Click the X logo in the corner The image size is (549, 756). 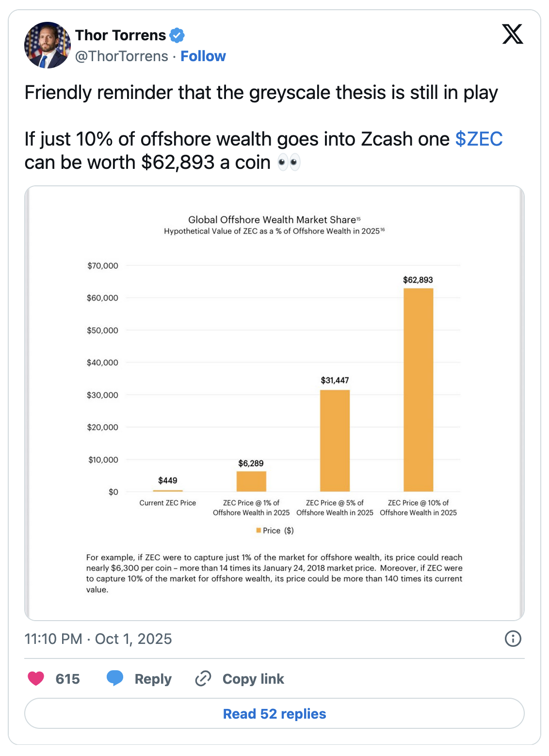click(x=512, y=34)
